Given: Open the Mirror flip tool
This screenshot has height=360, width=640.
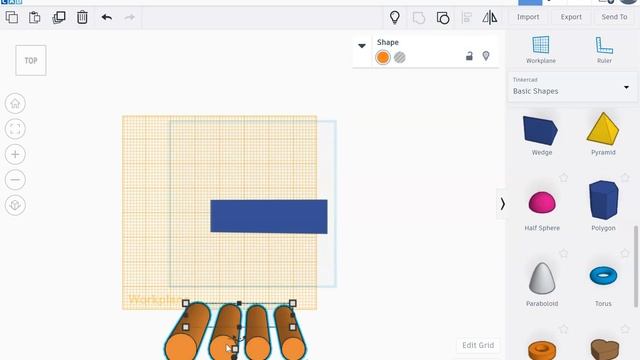Looking at the screenshot, I should [490, 18].
